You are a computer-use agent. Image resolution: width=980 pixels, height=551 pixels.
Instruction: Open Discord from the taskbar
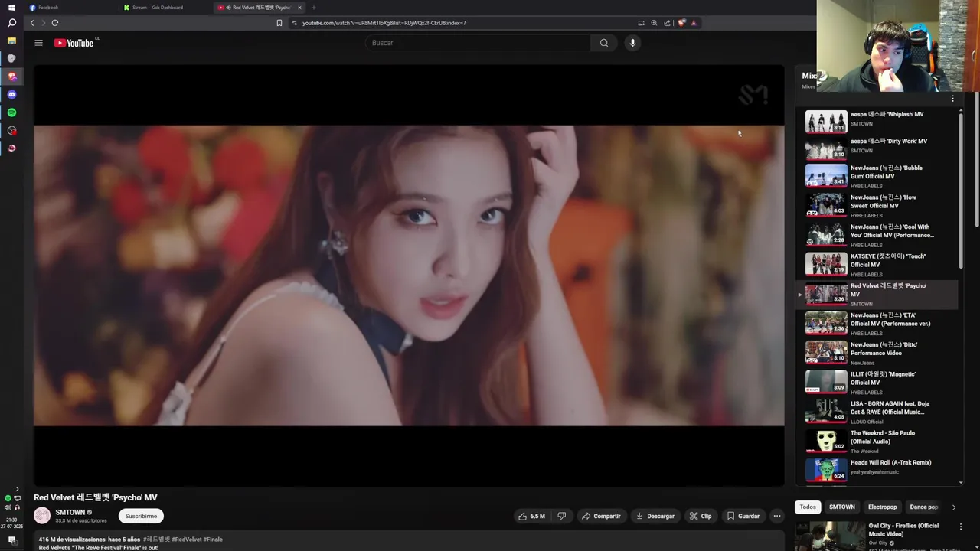tap(11, 94)
